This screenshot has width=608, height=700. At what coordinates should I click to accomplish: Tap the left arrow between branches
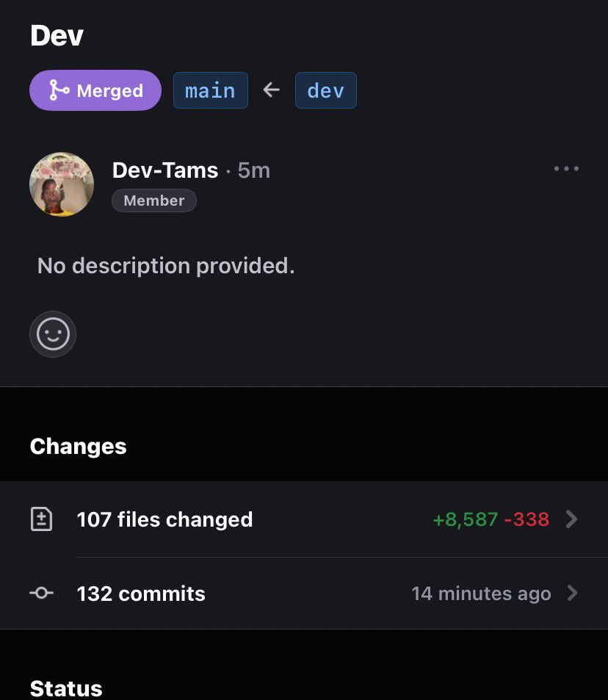271,90
